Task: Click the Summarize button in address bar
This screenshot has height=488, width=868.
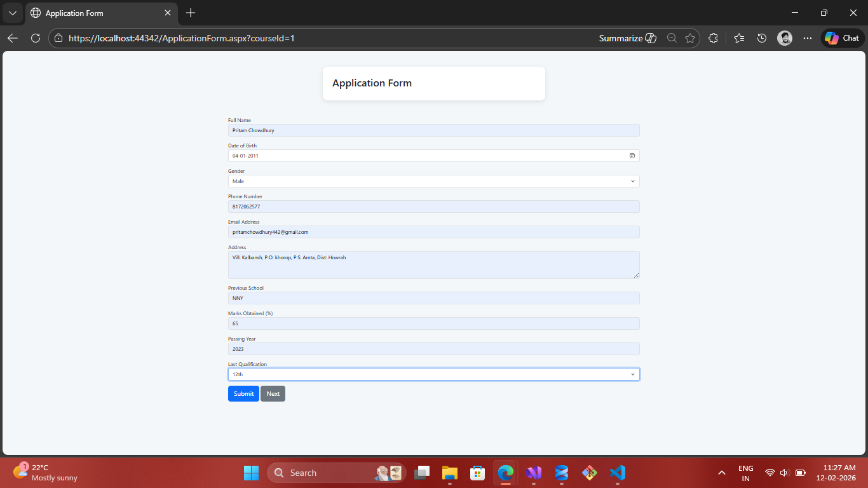Action: [627, 38]
